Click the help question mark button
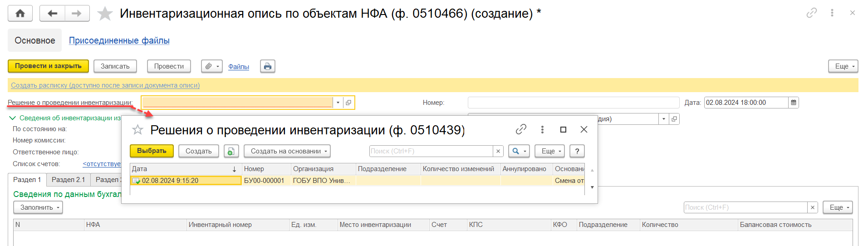 tap(577, 151)
